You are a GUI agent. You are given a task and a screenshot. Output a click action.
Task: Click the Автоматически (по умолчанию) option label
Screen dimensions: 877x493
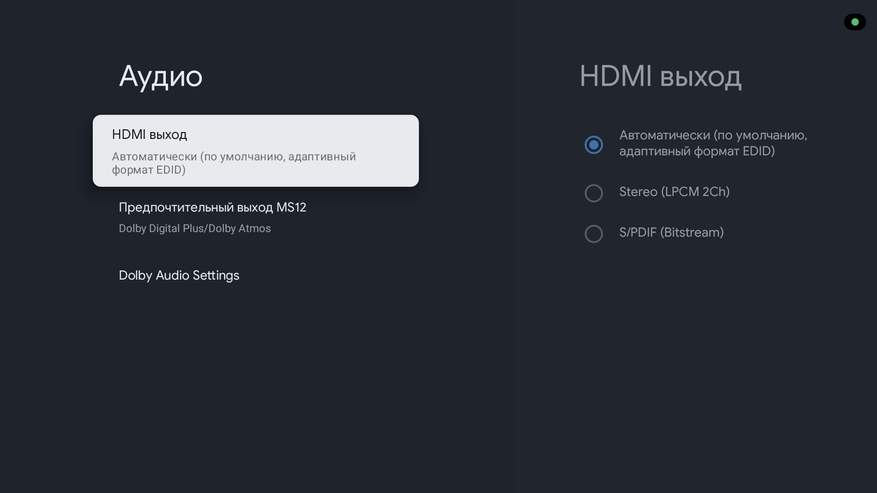pos(713,135)
